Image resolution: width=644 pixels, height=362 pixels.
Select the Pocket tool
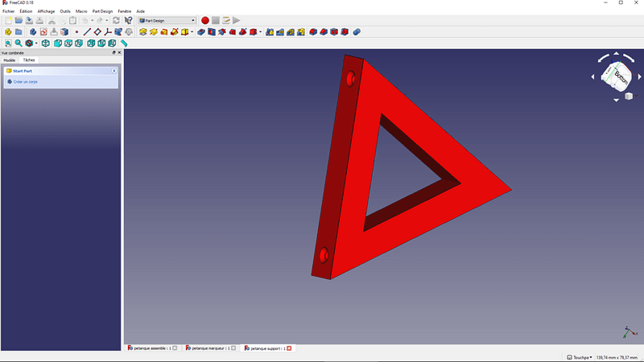point(201,32)
